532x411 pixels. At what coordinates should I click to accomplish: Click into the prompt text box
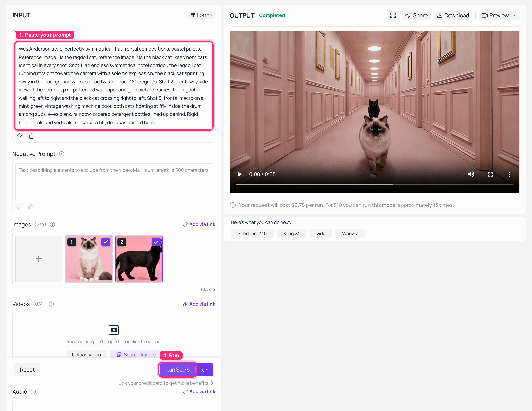point(114,86)
